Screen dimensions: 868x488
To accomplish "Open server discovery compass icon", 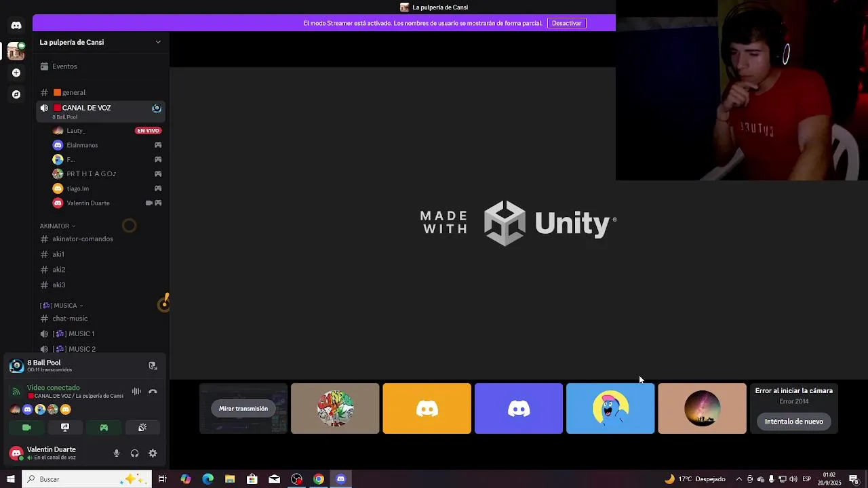I will 16,94.
